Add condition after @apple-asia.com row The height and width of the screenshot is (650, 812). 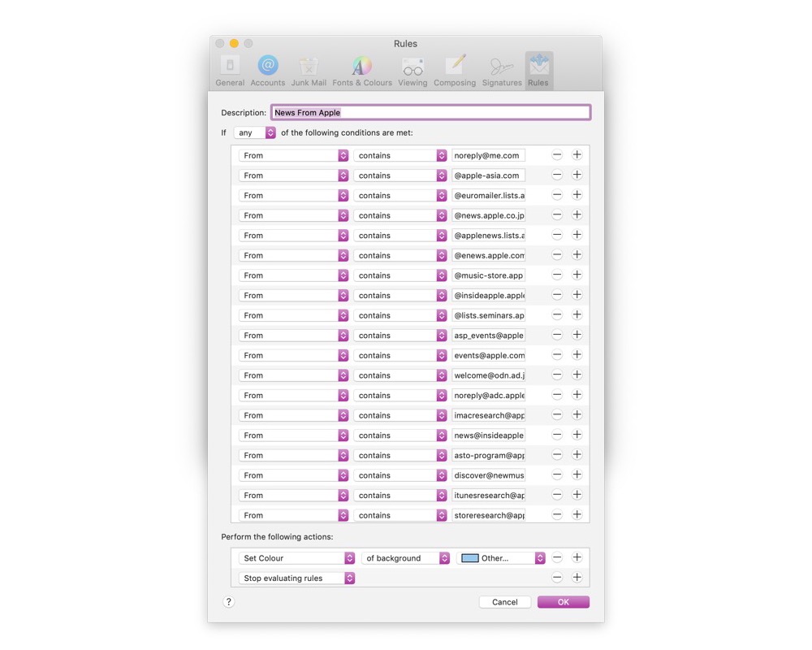click(x=577, y=175)
